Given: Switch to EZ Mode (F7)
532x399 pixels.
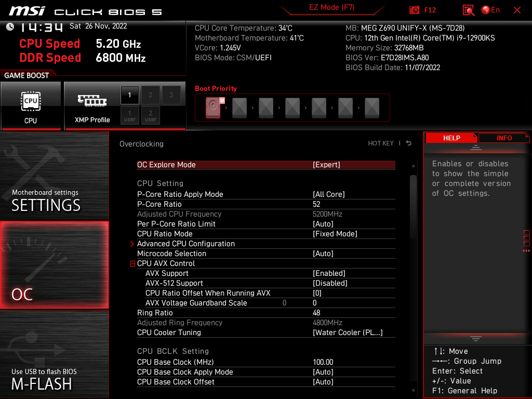Looking at the screenshot, I should tap(332, 7).
